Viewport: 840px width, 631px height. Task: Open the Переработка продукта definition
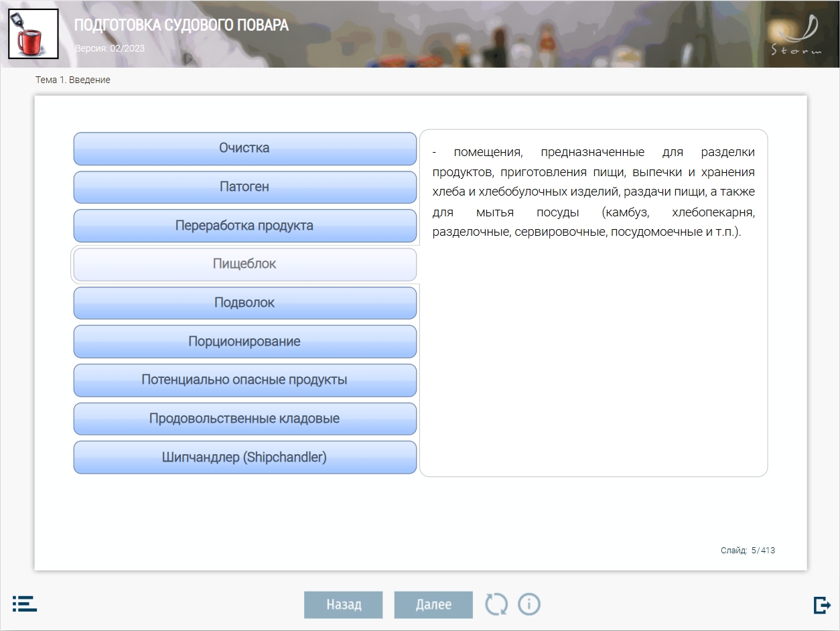click(244, 226)
